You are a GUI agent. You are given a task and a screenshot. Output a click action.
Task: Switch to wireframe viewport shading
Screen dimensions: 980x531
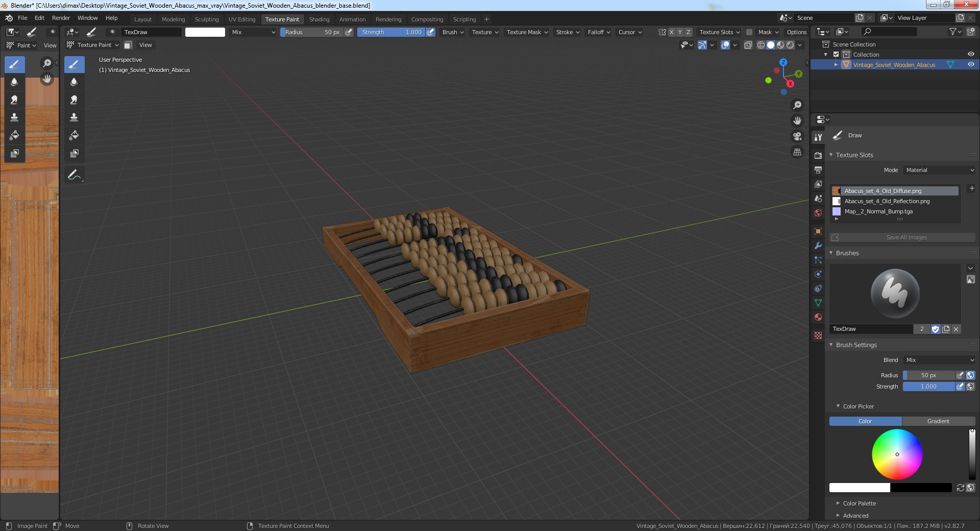pyautogui.click(x=761, y=45)
